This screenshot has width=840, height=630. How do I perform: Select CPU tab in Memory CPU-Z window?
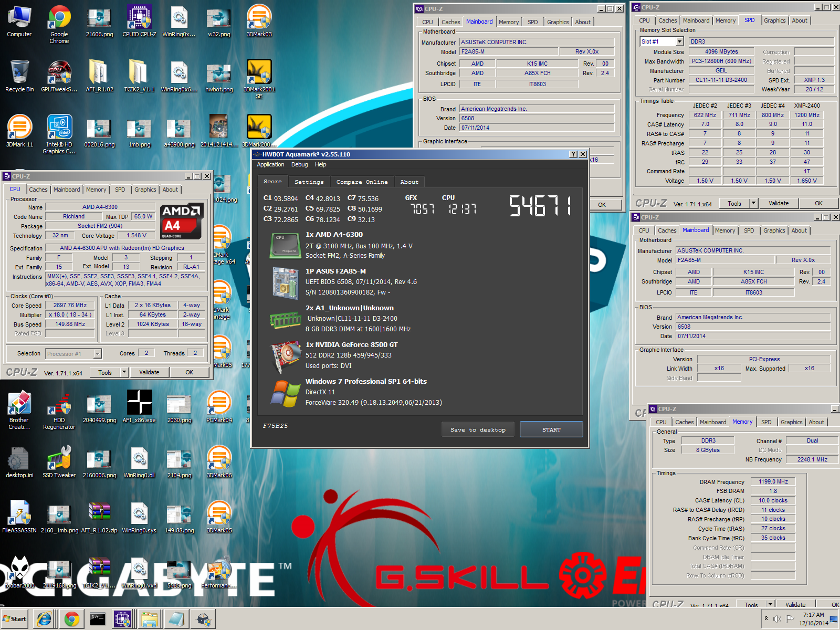pos(661,422)
